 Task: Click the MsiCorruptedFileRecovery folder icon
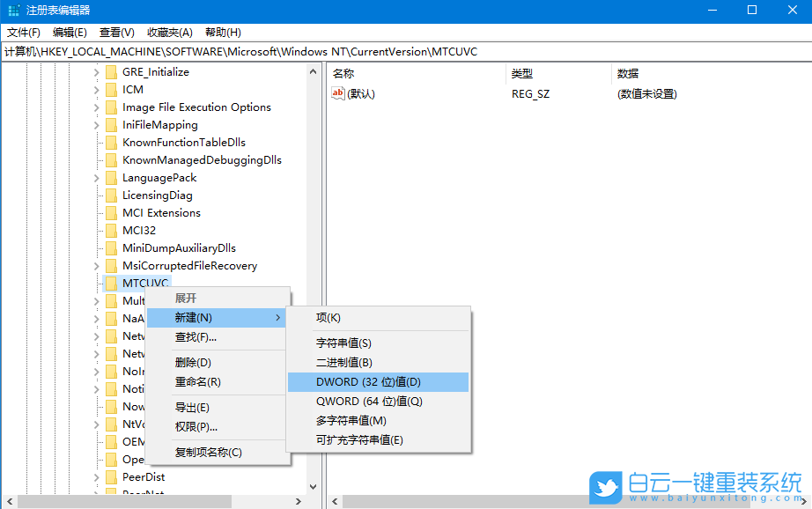(x=111, y=265)
